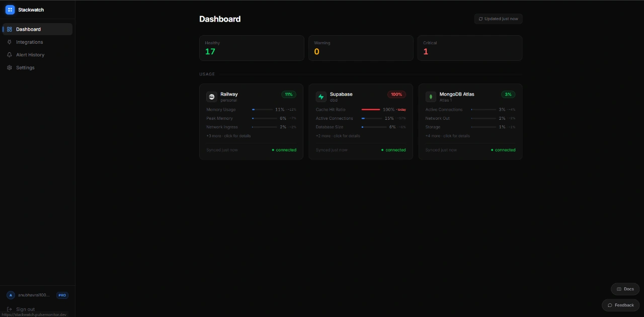Click the Supabase bolt logo icon
This screenshot has height=317, width=644.
[x=321, y=97]
